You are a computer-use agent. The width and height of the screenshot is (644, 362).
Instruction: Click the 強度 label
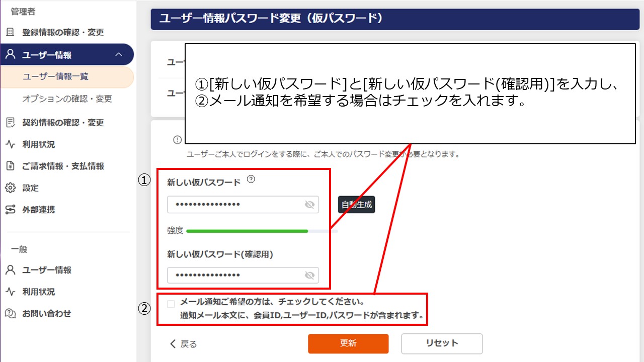click(175, 231)
